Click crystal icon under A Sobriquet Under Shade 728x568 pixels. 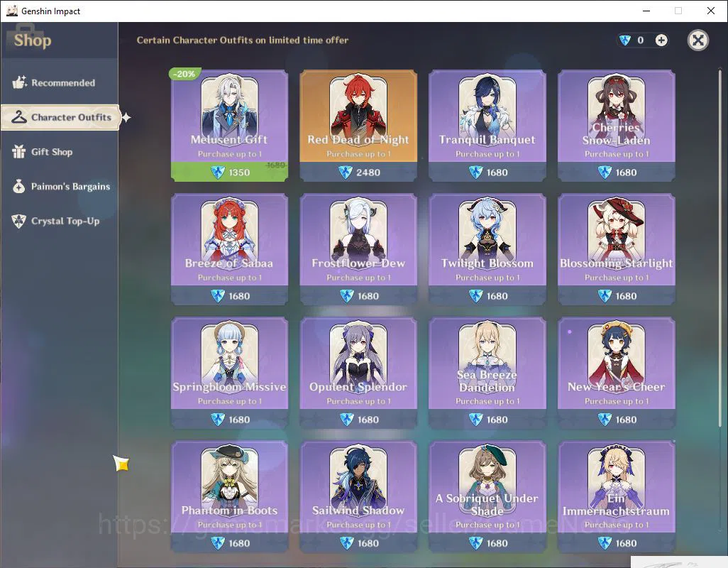click(x=475, y=543)
